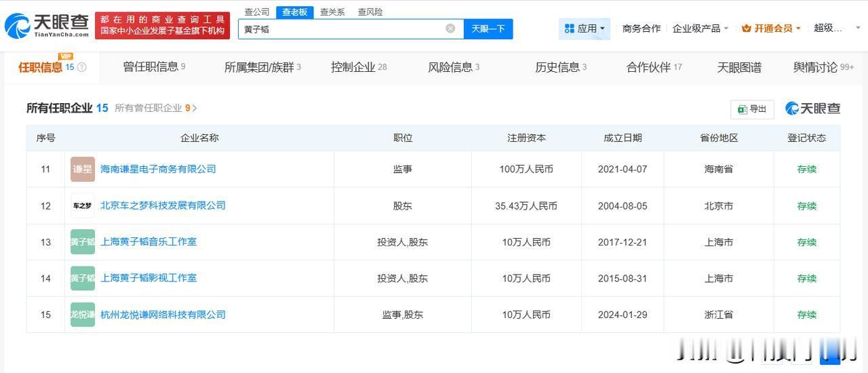Click the 注册资本 column header
The height and width of the screenshot is (373, 868).
(x=526, y=138)
